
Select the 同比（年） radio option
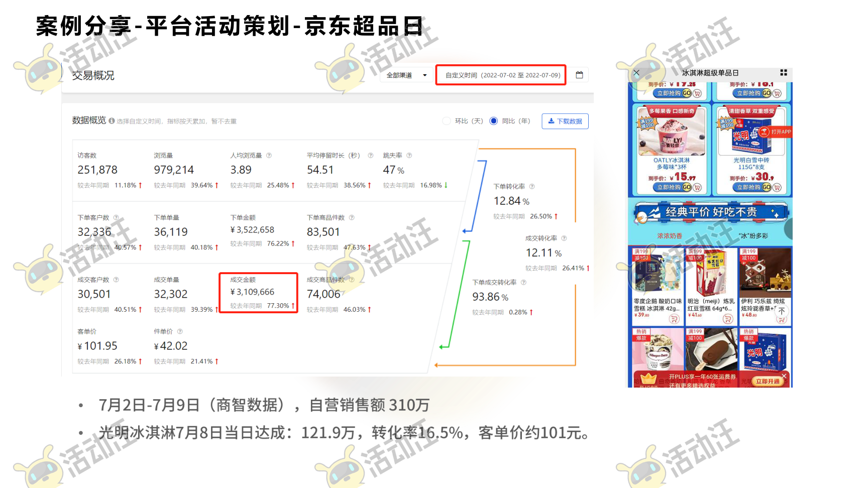493,121
